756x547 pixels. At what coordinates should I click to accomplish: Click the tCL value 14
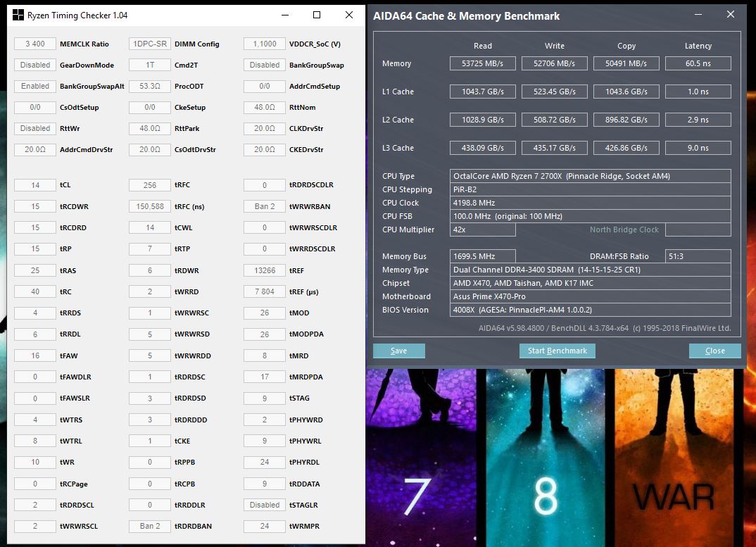[x=35, y=185]
